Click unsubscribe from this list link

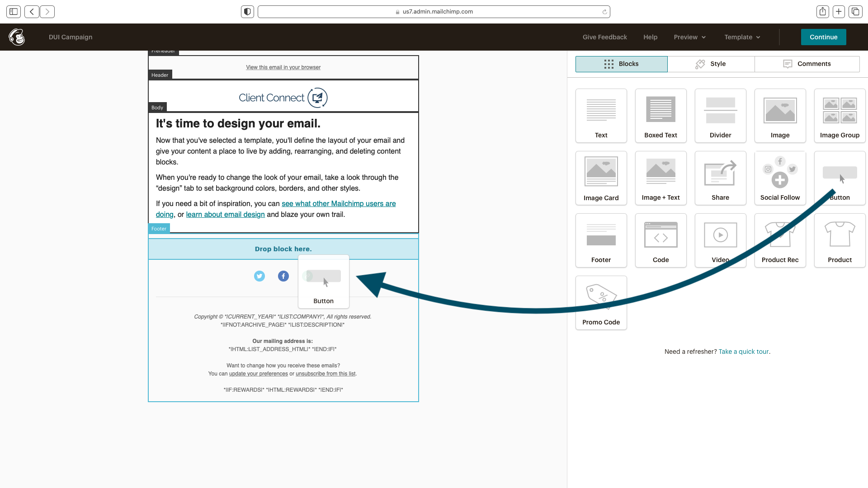pyautogui.click(x=325, y=374)
